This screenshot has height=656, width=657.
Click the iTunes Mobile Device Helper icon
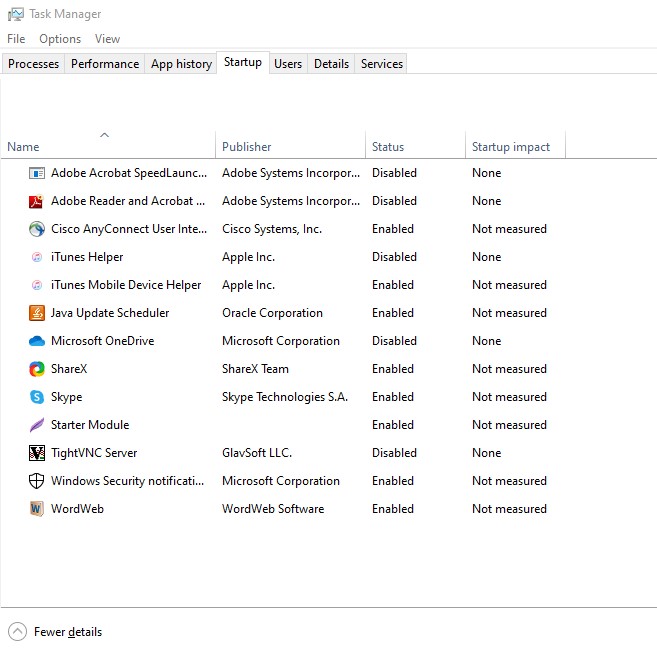37,285
